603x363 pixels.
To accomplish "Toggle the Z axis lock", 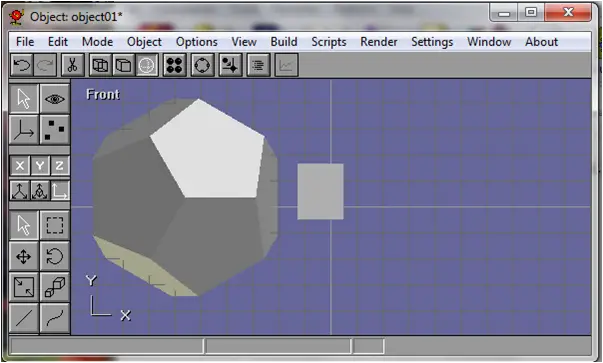I will click(60, 166).
